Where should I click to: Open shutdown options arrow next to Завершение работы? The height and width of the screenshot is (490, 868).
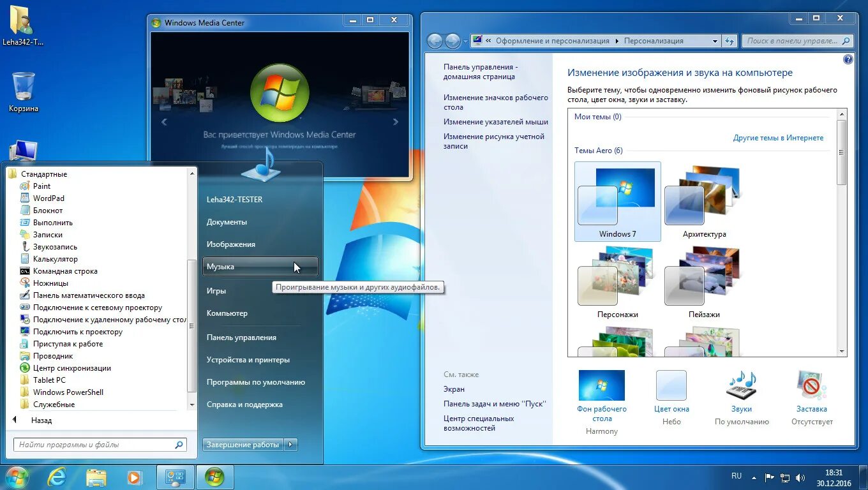pyautogui.click(x=291, y=445)
